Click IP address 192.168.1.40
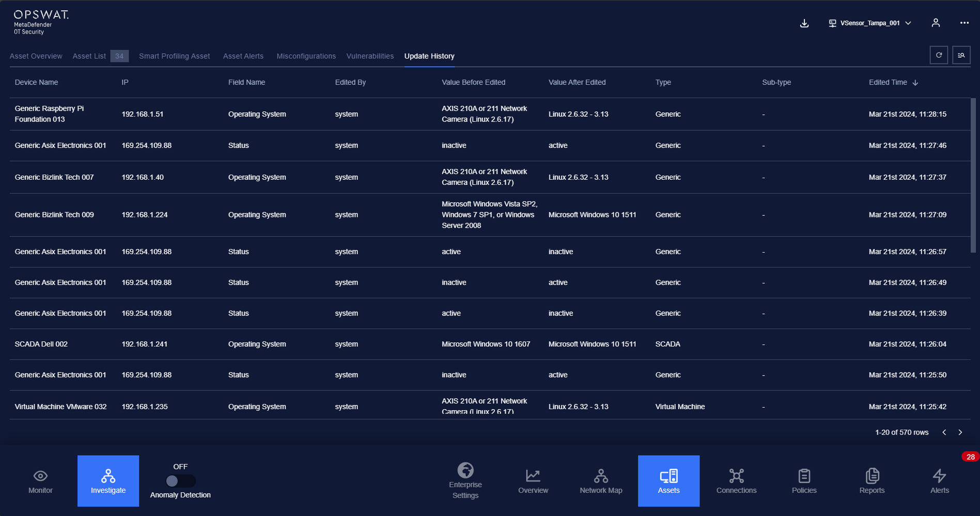The height and width of the screenshot is (516, 980). click(x=142, y=177)
